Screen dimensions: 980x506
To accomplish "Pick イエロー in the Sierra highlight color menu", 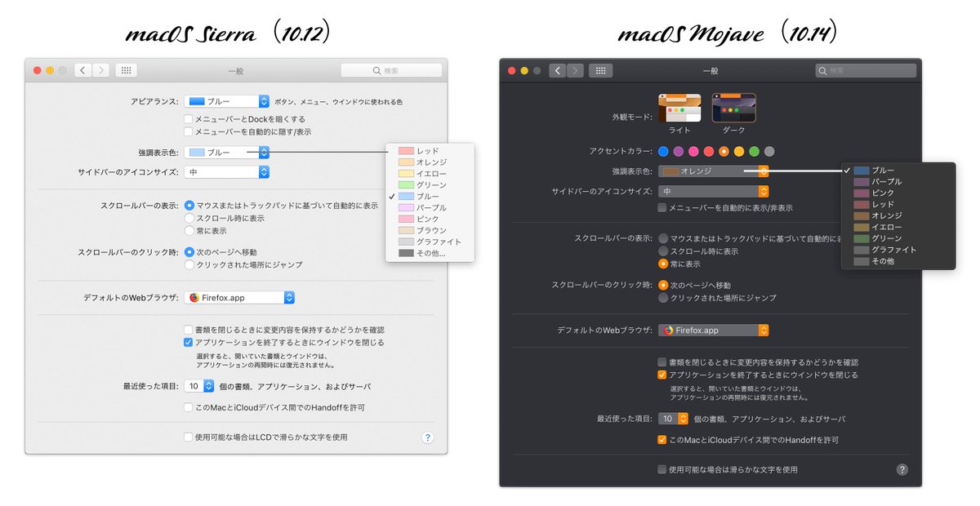I will point(430,174).
